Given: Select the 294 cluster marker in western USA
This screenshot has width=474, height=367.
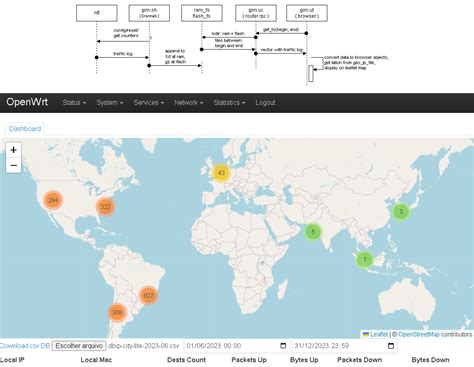Looking at the screenshot, I should 53,200.
